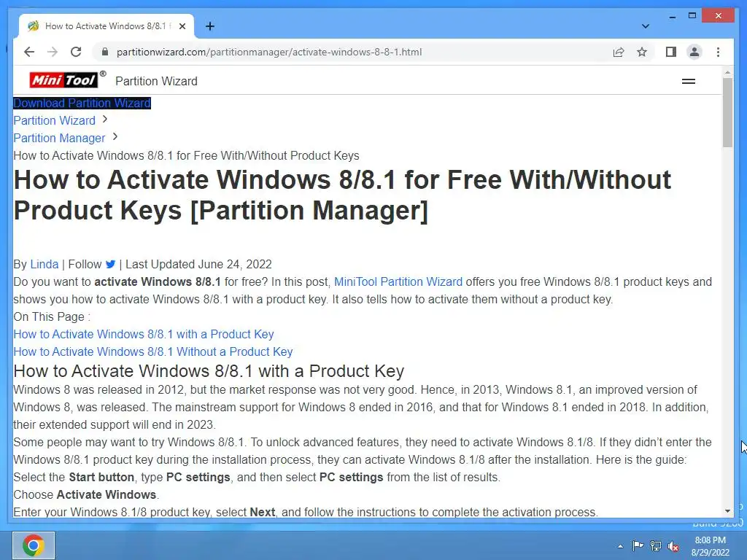Open the Partition Manager breadcrumb link

[x=59, y=138]
